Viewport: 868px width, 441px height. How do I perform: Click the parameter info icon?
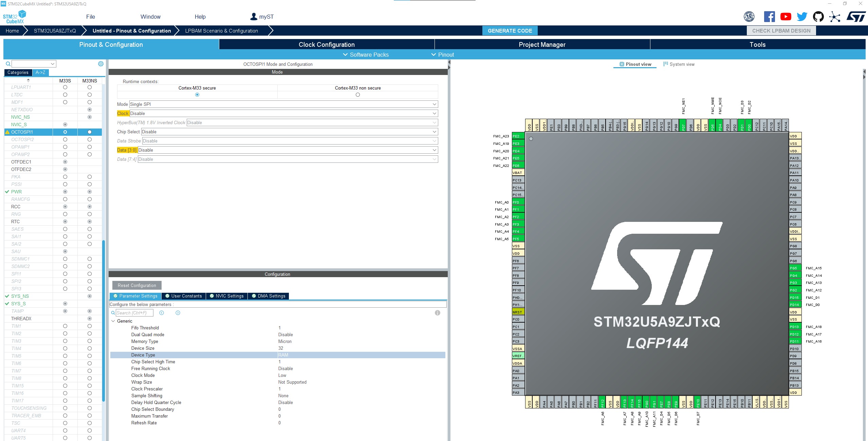pos(438,313)
